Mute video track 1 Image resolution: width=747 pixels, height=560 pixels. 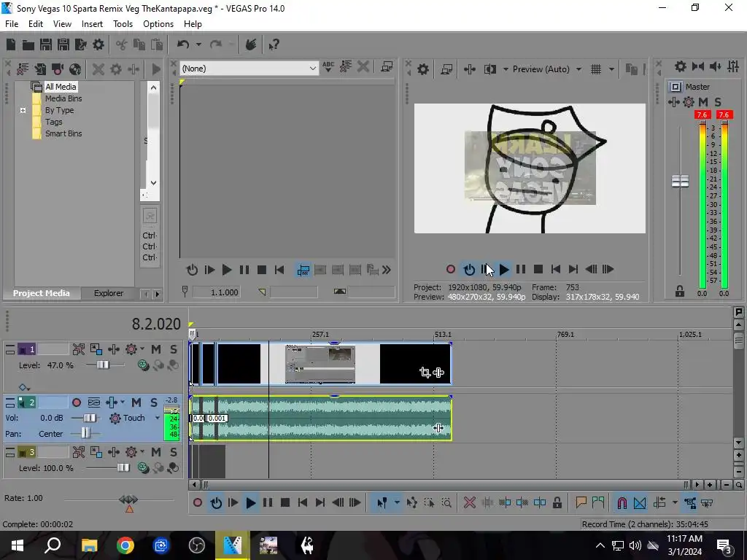click(x=156, y=349)
